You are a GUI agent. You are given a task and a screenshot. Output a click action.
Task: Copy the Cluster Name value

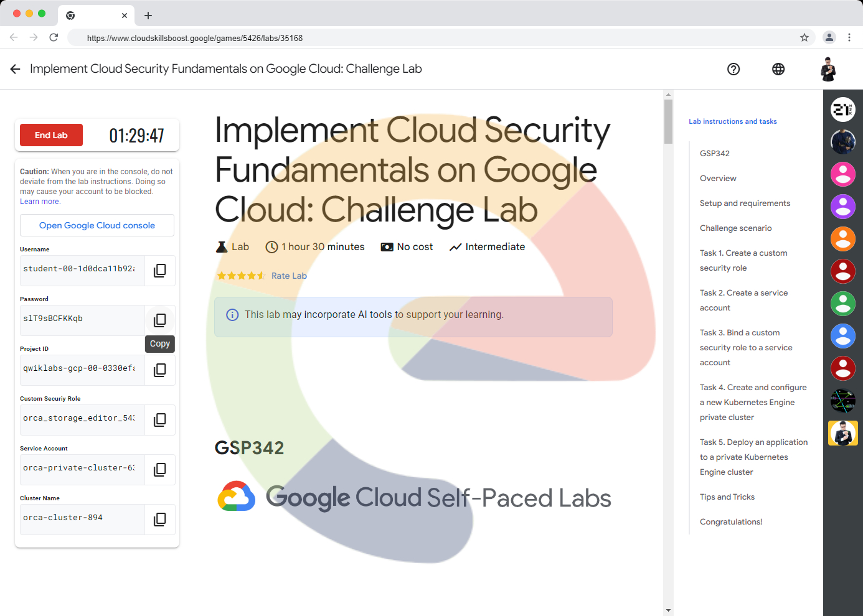click(x=160, y=520)
